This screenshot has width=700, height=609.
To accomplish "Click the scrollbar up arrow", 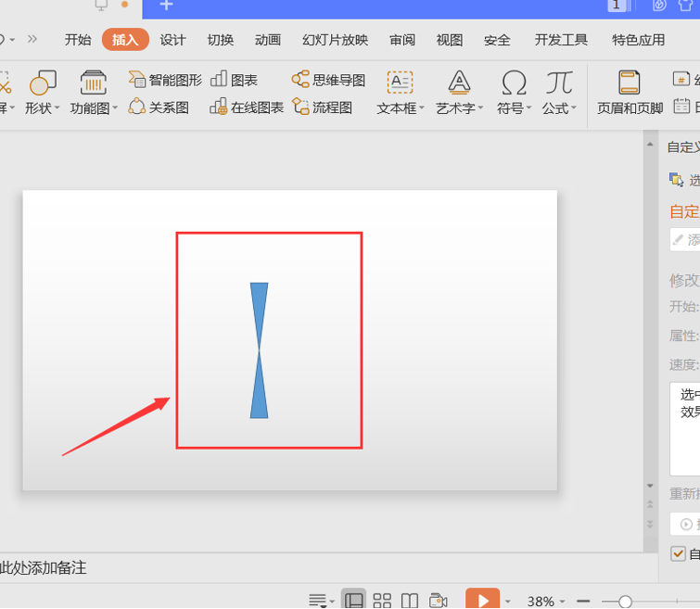I will tap(650, 145).
